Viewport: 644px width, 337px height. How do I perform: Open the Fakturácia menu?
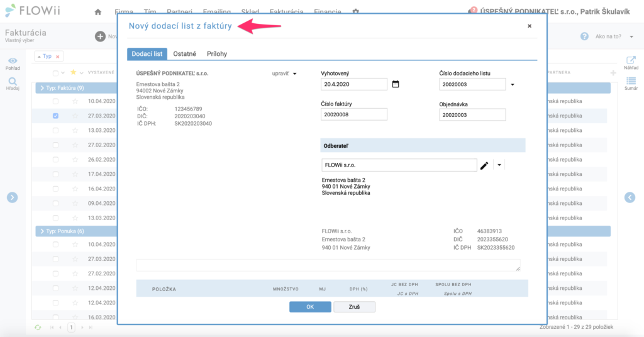click(x=286, y=11)
